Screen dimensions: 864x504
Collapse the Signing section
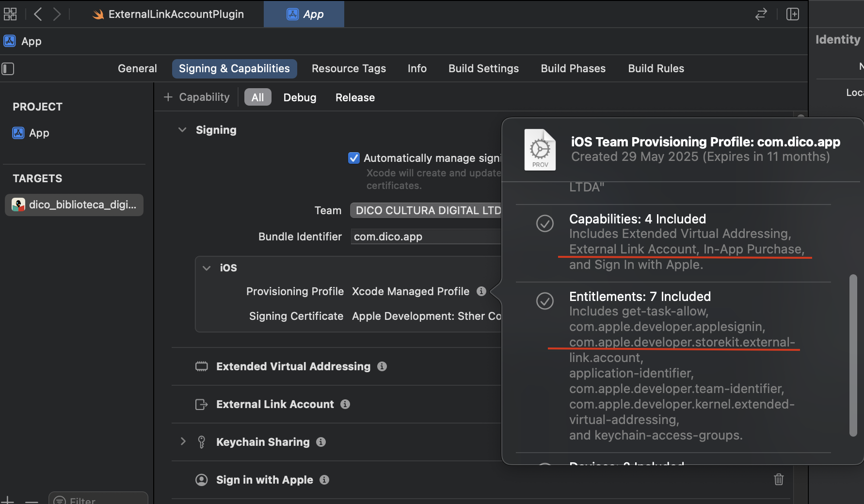click(x=182, y=130)
